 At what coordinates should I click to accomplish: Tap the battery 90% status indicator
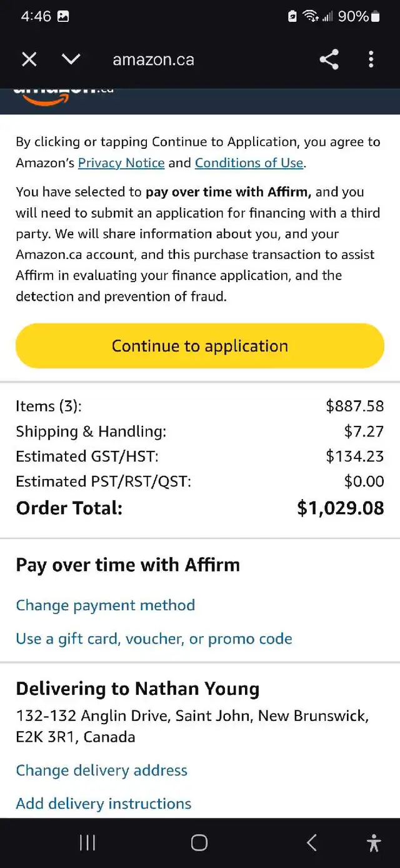point(359,17)
